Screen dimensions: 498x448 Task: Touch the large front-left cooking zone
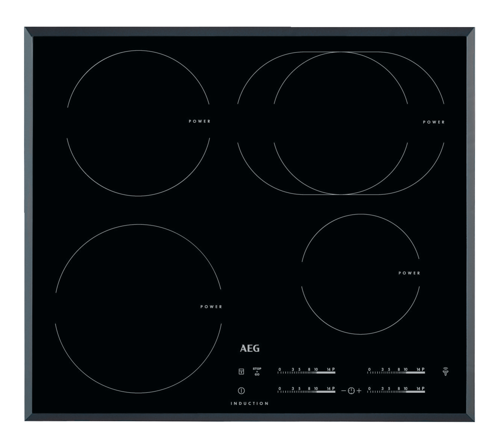tap(138, 308)
